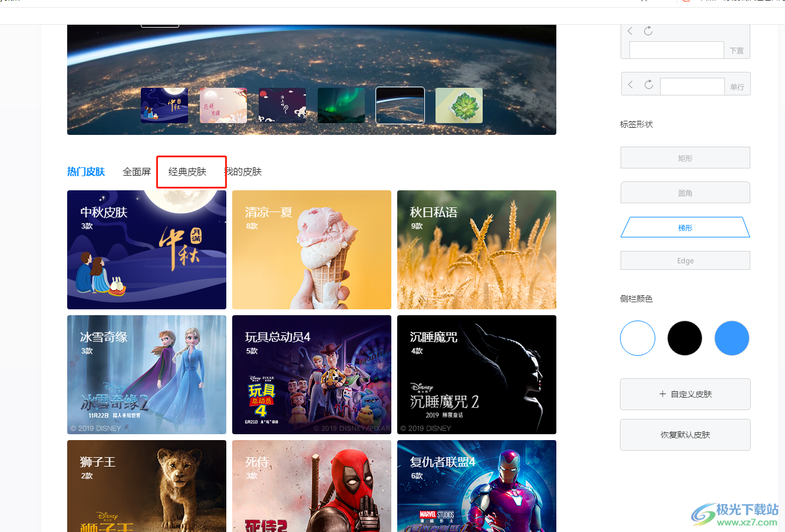Choose the 单行 layout label
Screen dimensions: 785x532
coord(737,87)
